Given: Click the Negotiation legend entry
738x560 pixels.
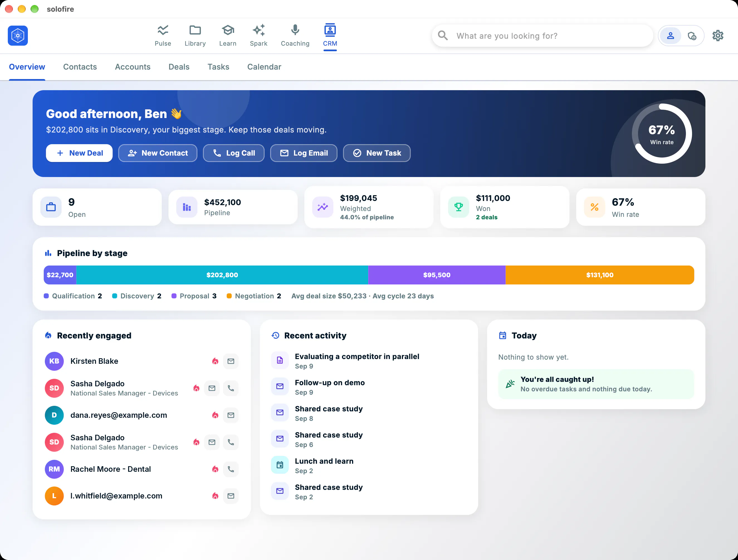Looking at the screenshot, I should pos(254,296).
